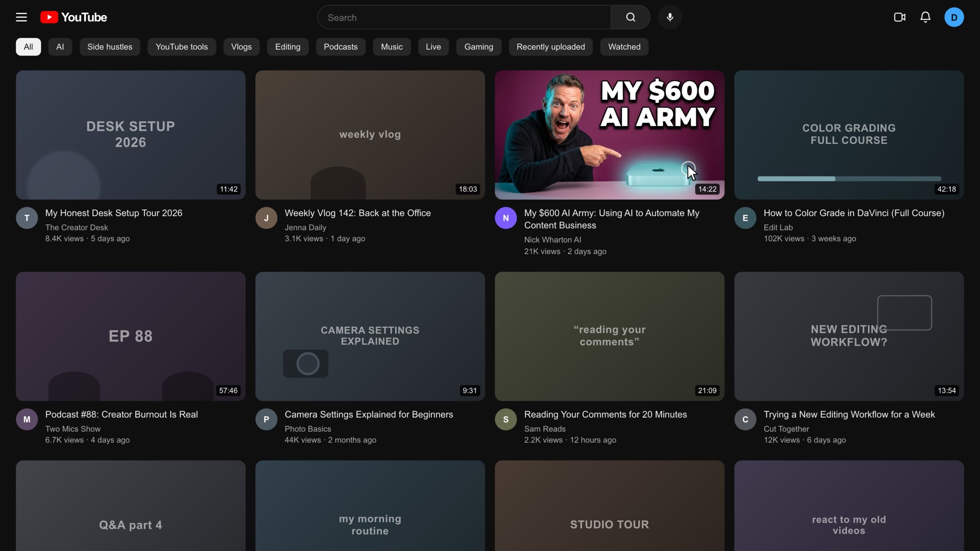Open title My $600 AI Army video
Image resolution: width=980 pixels, height=551 pixels.
[x=612, y=219]
